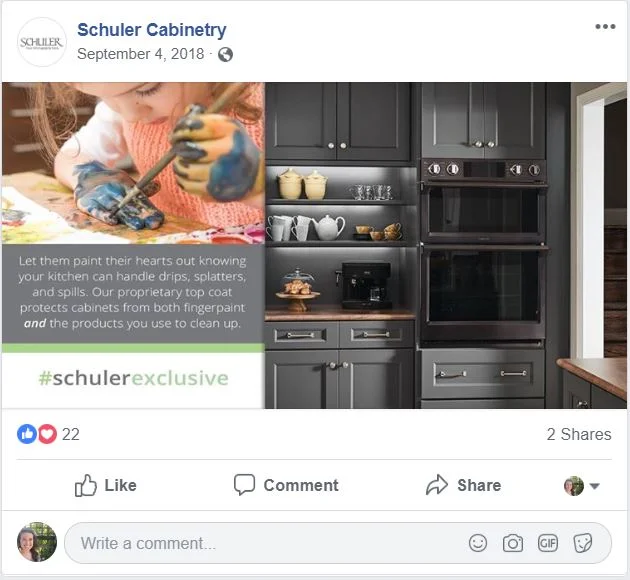Open the sticker picker
This screenshot has height=580, width=630.
point(583,543)
